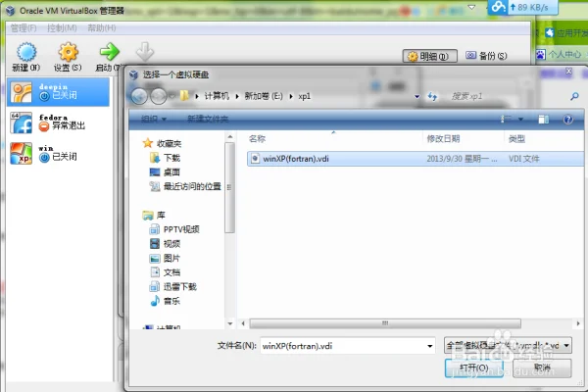
Task: Open VirtualBox Settings (设置) gear icon
Action: click(x=68, y=52)
